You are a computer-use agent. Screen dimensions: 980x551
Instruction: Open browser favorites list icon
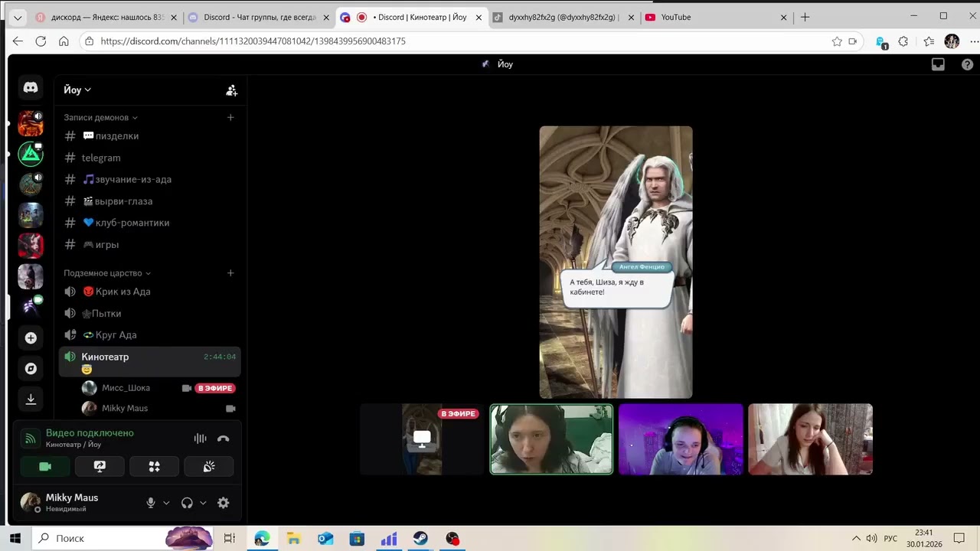click(x=929, y=41)
